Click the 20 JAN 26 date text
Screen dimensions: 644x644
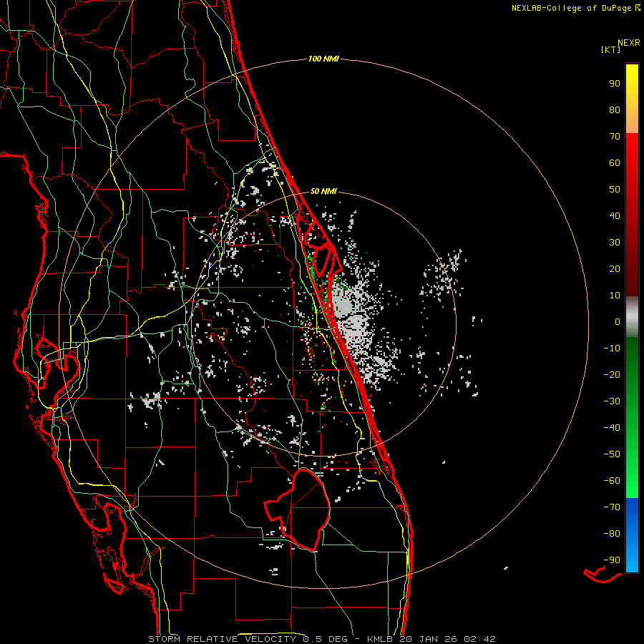(429, 639)
